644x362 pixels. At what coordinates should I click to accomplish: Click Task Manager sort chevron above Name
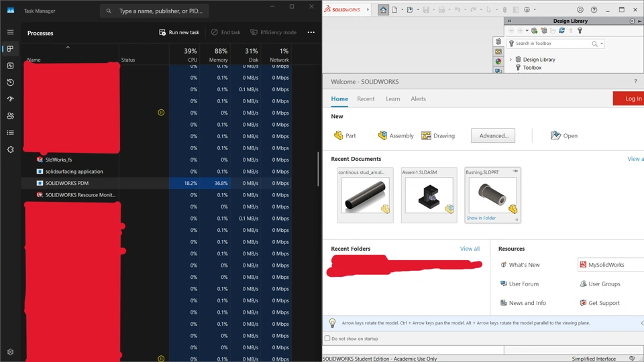[x=68, y=48]
